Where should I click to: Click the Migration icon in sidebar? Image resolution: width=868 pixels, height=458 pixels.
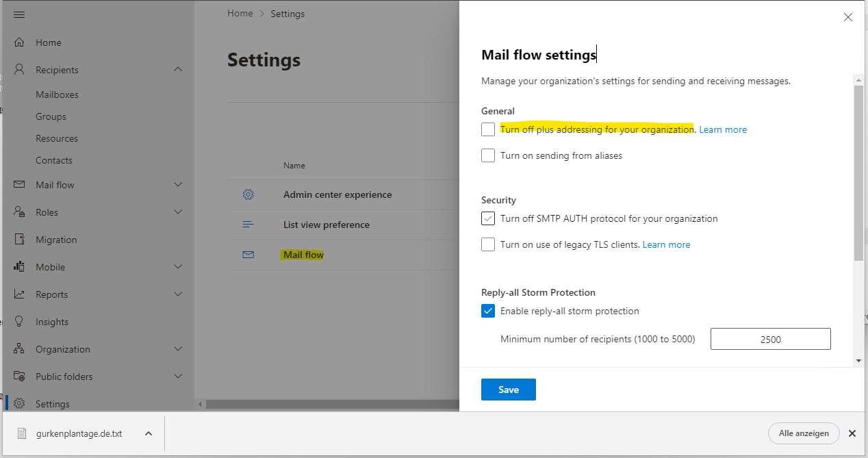coord(19,240)
